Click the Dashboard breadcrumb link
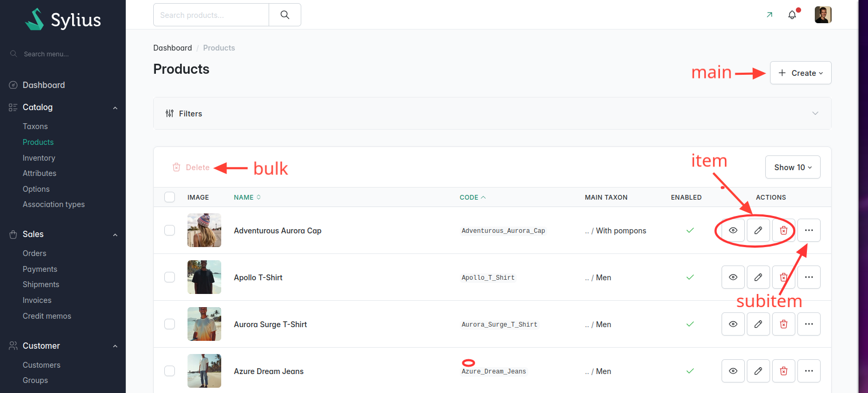The width and height of the screenshot is (868, 393). click(172, 48)
